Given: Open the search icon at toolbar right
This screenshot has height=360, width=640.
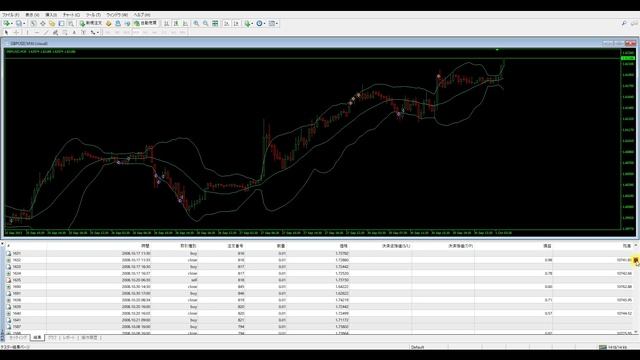Looking at the screenshot, I should click(x=624, y=24).
